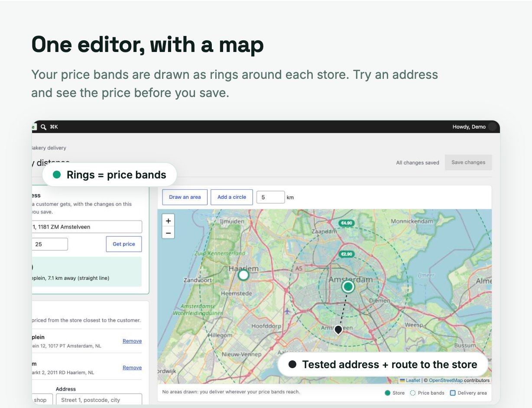Select the Haarlem store marker on map

click(x=243, y=275)
